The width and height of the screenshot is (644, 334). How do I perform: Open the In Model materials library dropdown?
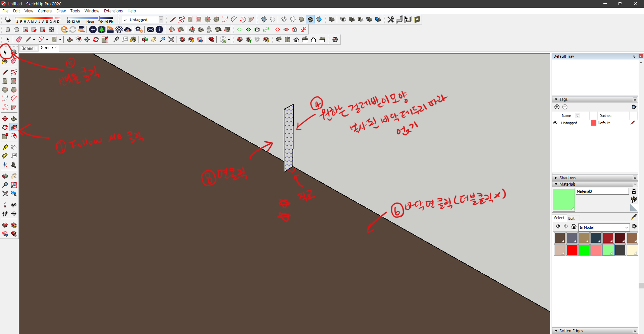(x=603, y=227)
